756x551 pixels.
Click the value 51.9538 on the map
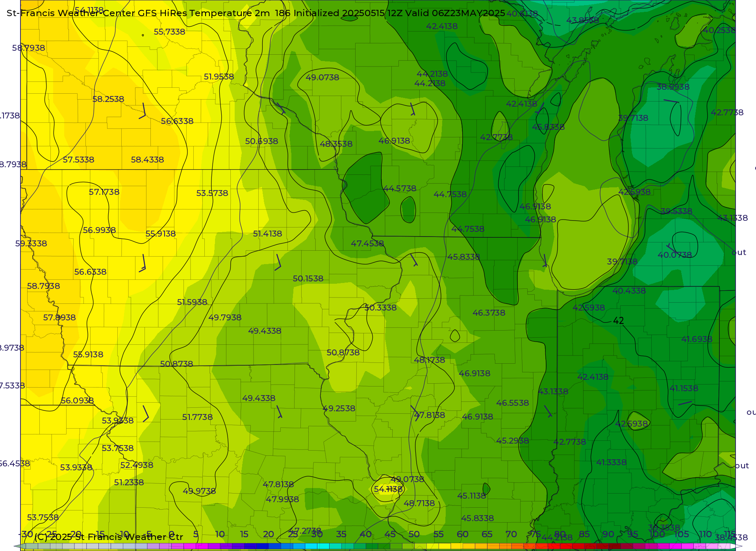[x=219, y=77]
